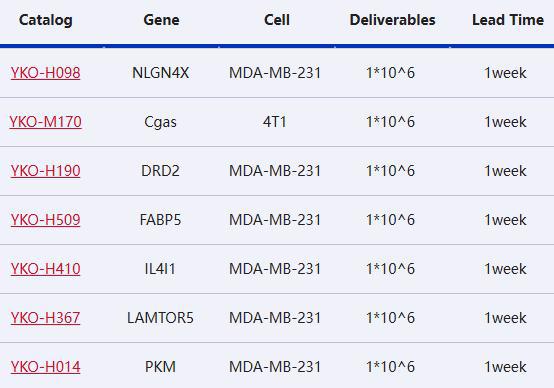Click the Lead Time column header
The height and width of the screenshot is (388, 554).
[508, 20]
